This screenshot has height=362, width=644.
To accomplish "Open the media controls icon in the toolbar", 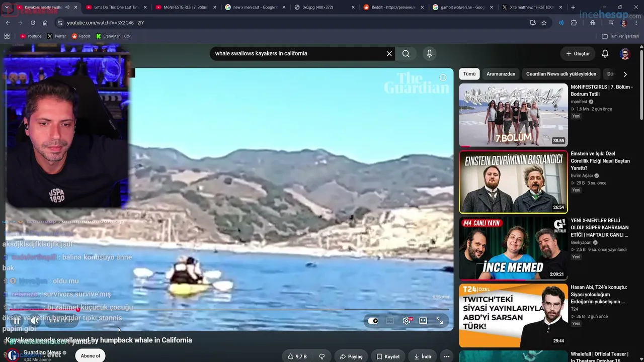I will pyautogui.click(x=611, y=23).
